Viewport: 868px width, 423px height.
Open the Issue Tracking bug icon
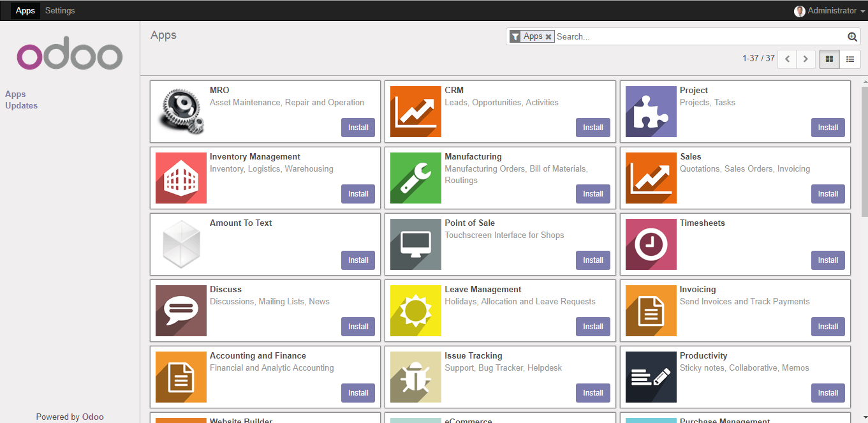click(416, 377)
